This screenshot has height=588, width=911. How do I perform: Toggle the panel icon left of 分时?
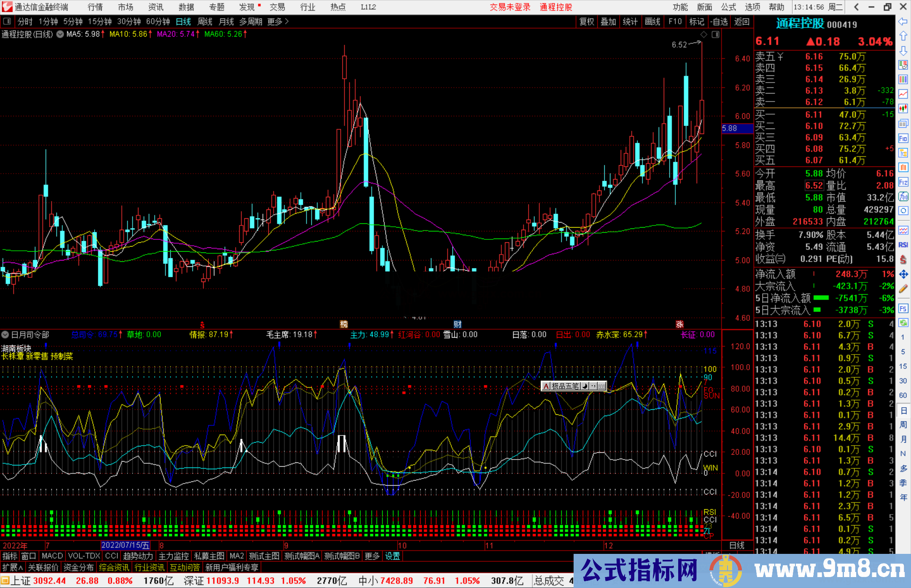7,21
